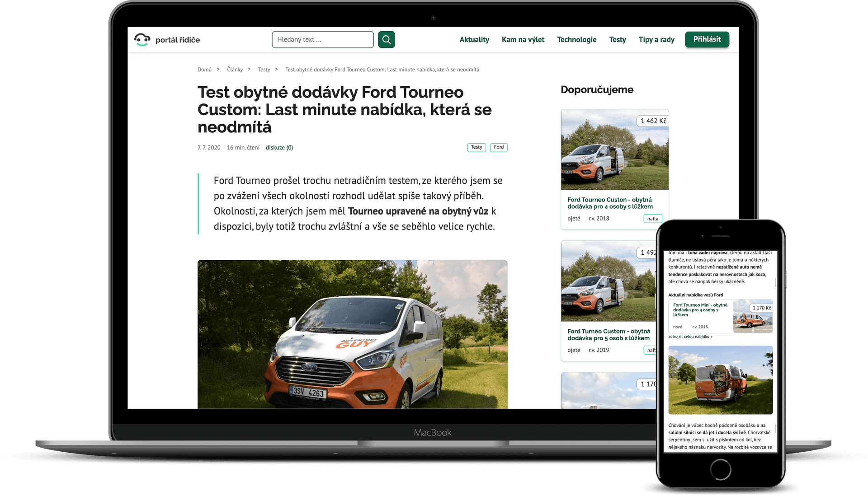868x496 pixels.
Task: Tap zobrazit celou nabídku link on phone
Action: [x=690, y=337]
